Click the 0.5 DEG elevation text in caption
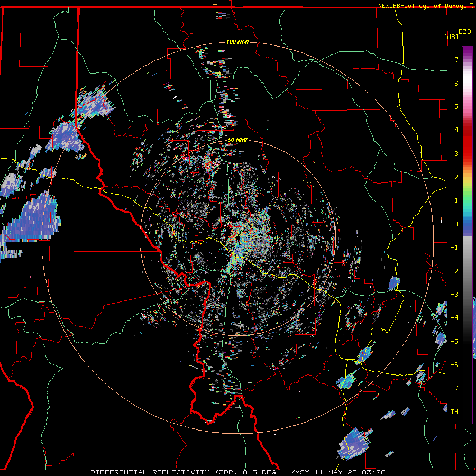Viewport: 476px width, 476px height. [259, 472]
